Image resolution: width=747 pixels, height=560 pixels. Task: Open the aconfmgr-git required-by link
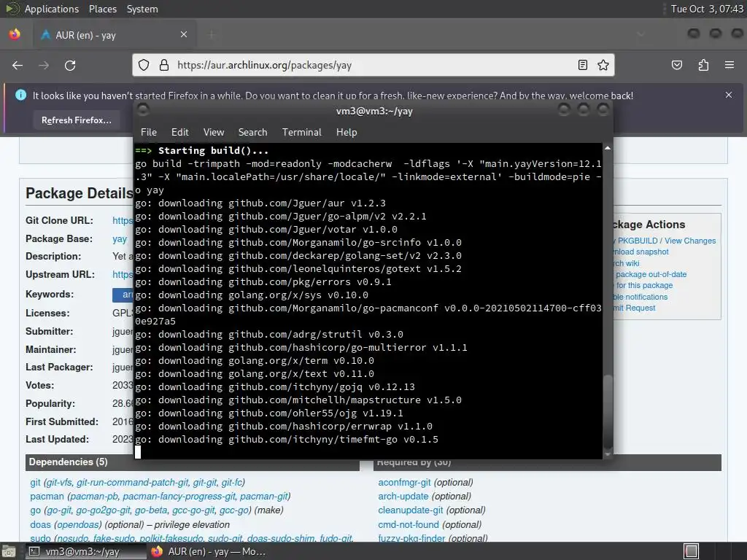point(404,483)
